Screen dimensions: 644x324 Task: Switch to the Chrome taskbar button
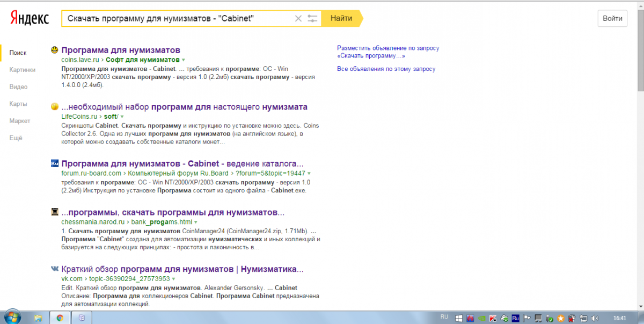60,318
